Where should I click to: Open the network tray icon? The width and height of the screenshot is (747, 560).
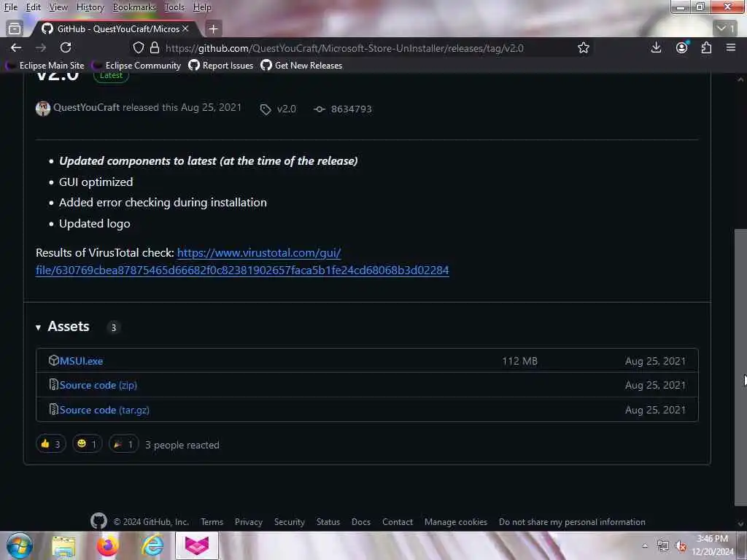(662, 545)
